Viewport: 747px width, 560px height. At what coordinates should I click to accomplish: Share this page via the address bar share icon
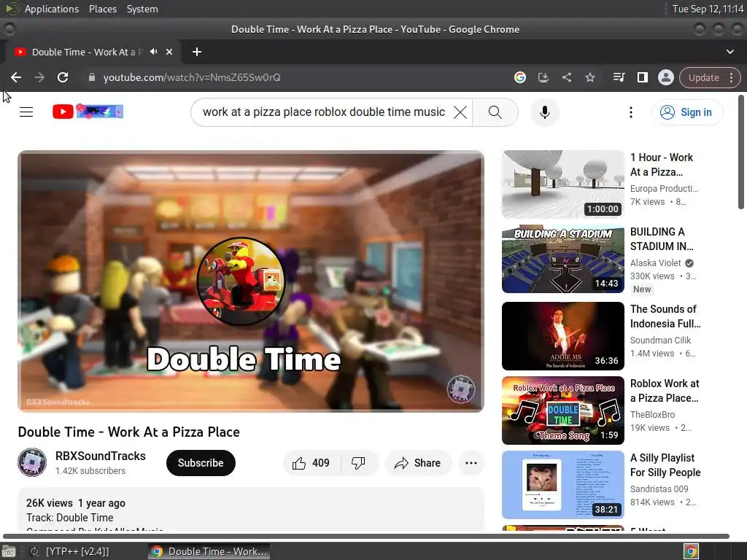566,77
